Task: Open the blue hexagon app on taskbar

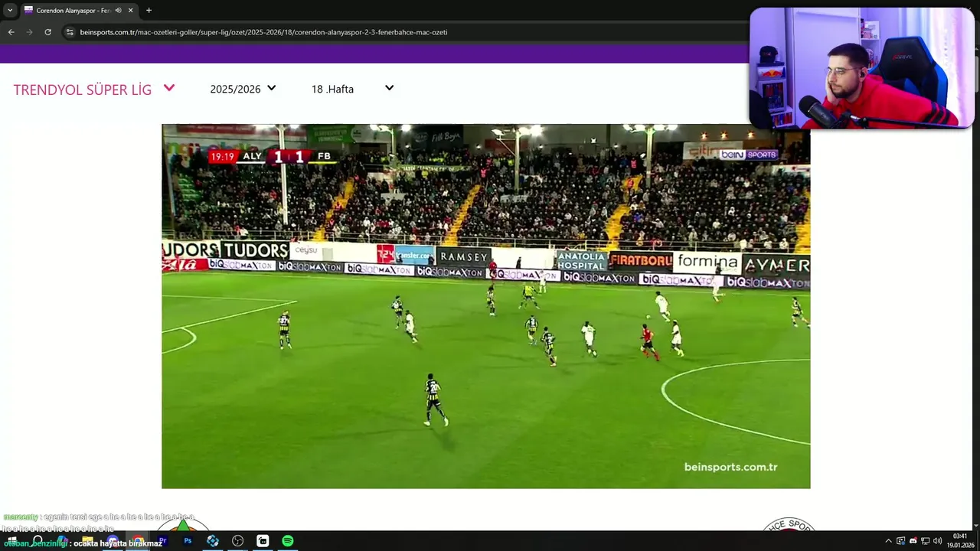Action: 213,540
